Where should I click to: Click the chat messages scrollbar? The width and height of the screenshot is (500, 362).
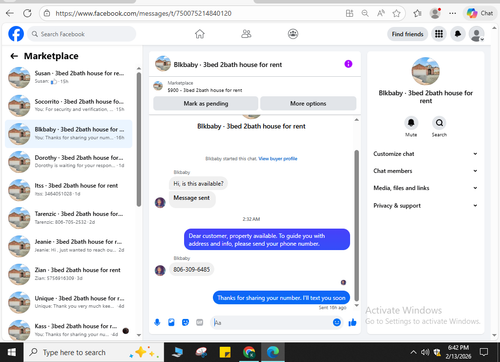356,225
